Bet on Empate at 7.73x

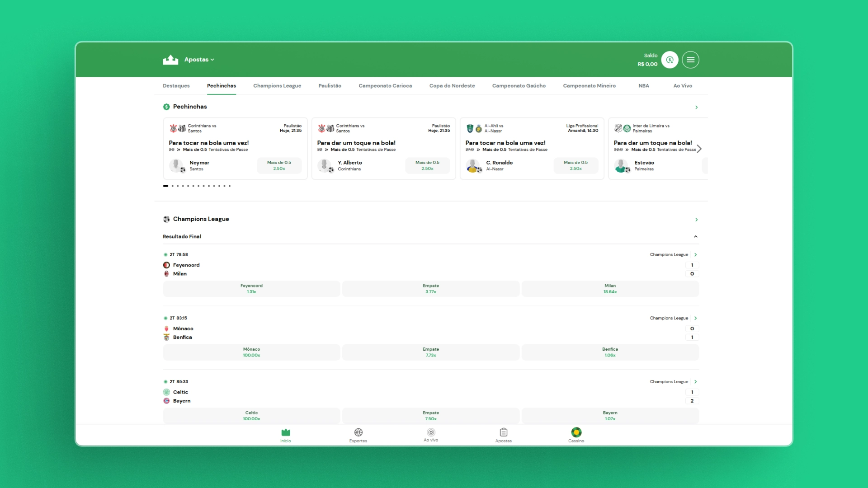431,352
